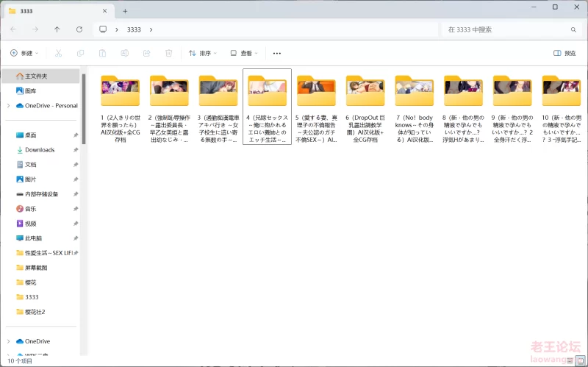Switch to large icons view in status bar
The image size is (588, 367).
pos(580,360)
